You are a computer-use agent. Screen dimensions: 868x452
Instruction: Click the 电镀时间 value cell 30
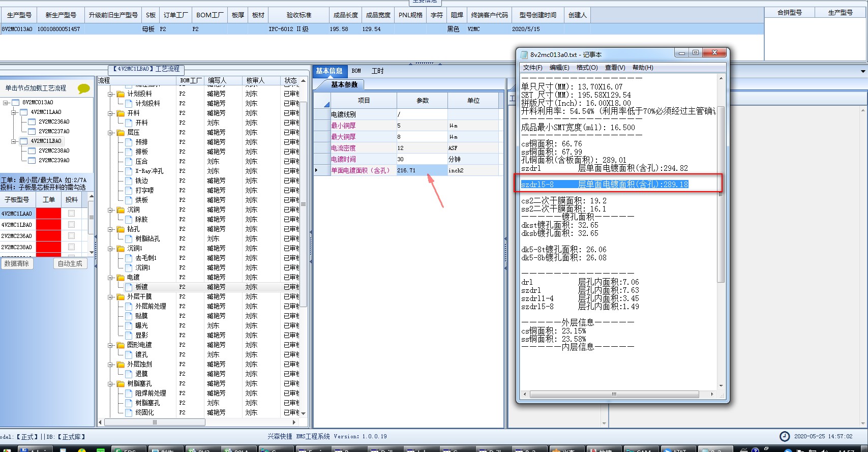point(422,159)
